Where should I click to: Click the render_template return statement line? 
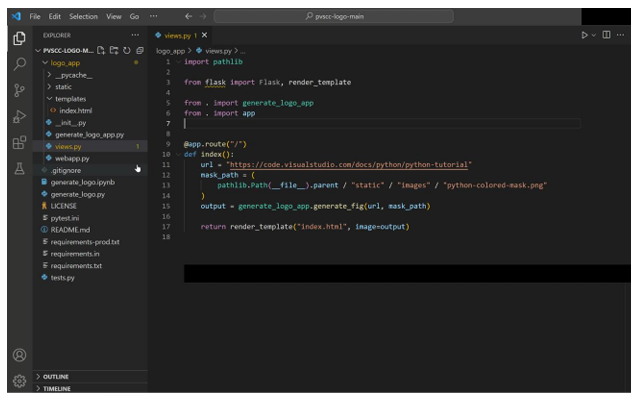[x=305, y=227]
